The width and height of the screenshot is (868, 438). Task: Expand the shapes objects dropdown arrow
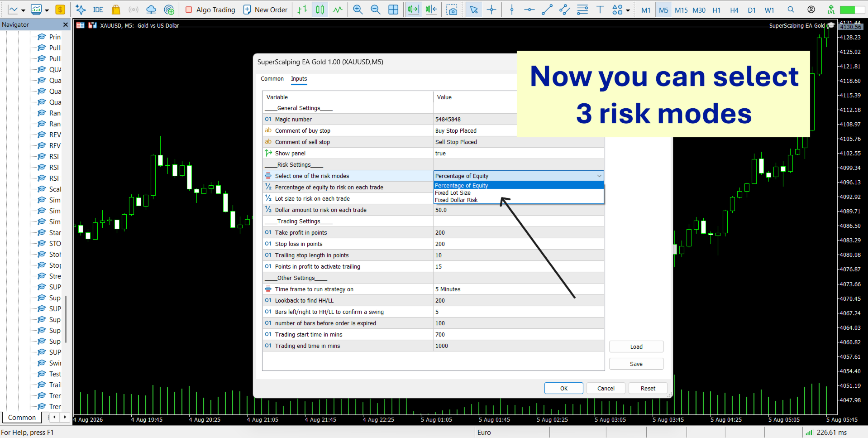click(628, 10)
